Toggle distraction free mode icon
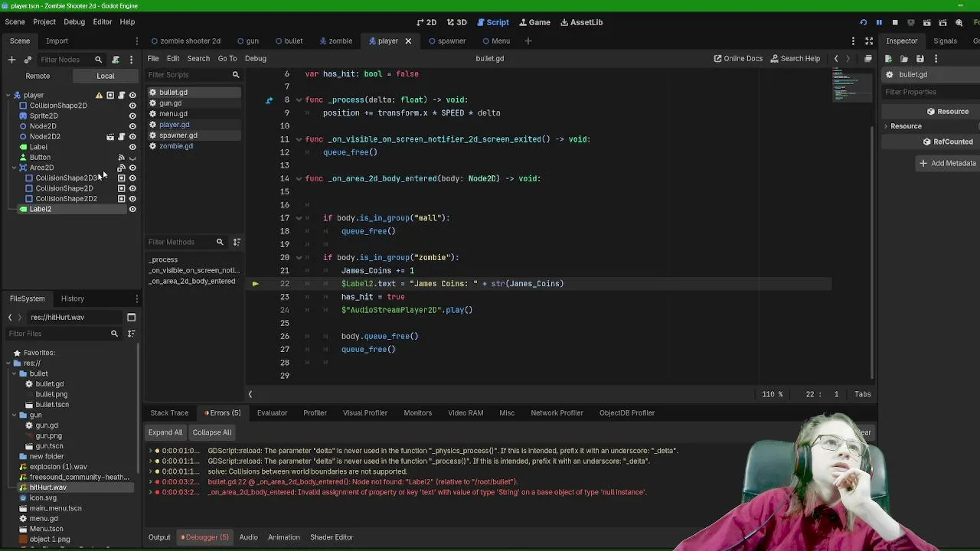This screenshot has width=980, height=551. click(x=869, y=41)
